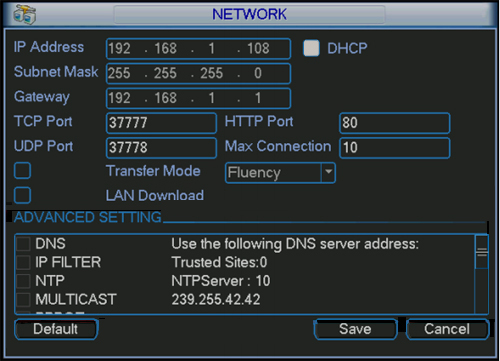Click the Cancel button
500x361 pixels.
[447, 329]
